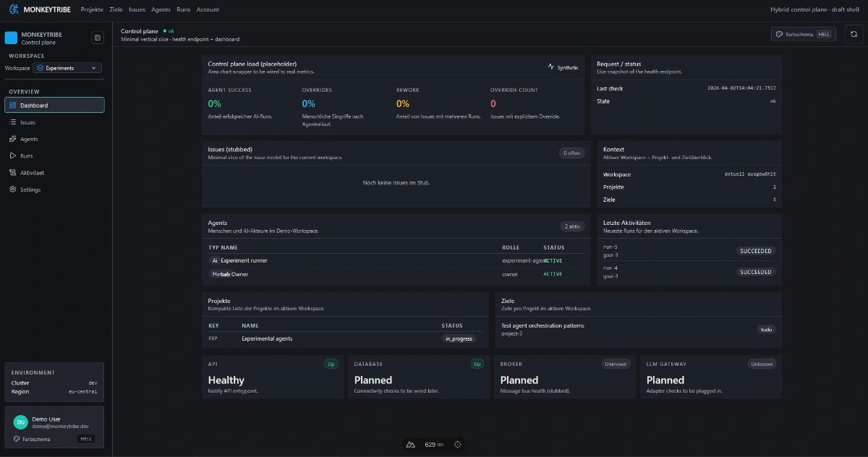Screen dimensions: 868x457
Task: Open Agents in the top navigation
Action: pos(161,9)
